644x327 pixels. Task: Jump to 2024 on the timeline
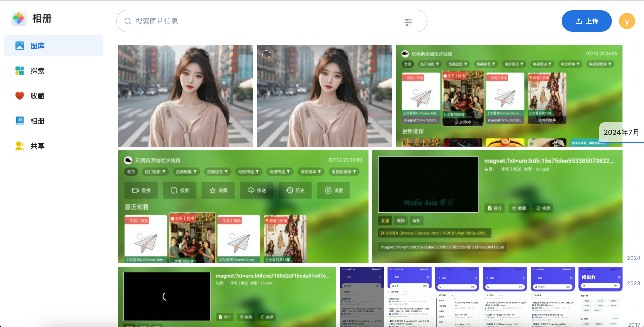click(633, 258)
